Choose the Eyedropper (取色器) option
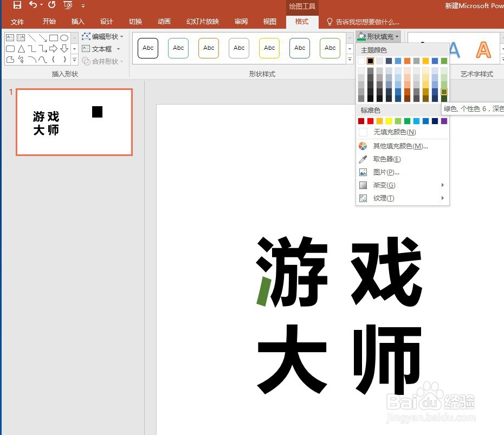The image size is (504, 435). pos(403,159)
